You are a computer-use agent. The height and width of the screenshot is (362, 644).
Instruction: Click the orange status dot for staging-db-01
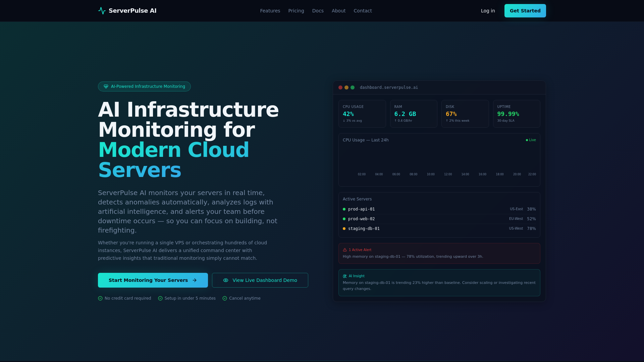pyautogui.click(x=344, y=229)
